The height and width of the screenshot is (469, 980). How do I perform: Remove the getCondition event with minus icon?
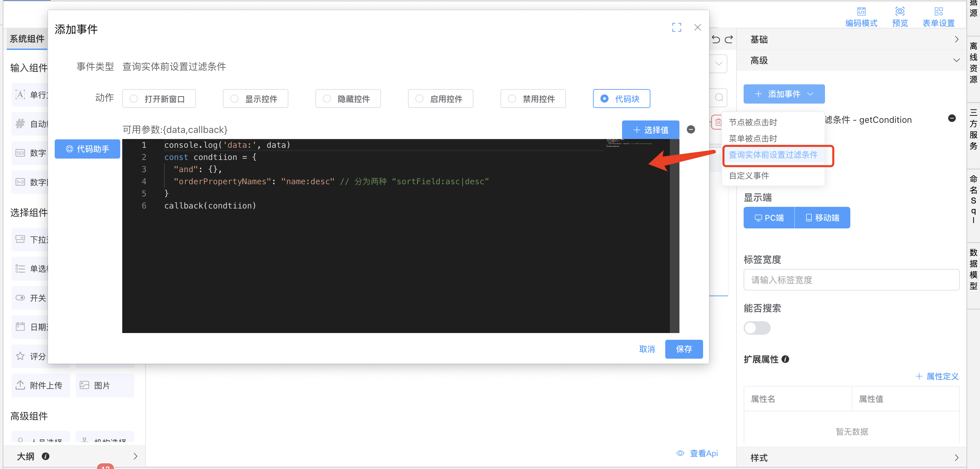tap(952, 118)
